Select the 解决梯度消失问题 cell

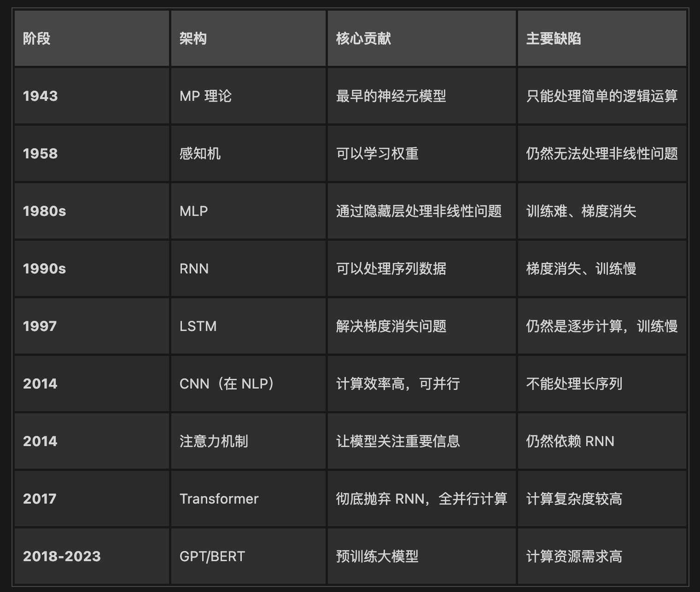tap(391, 326)
